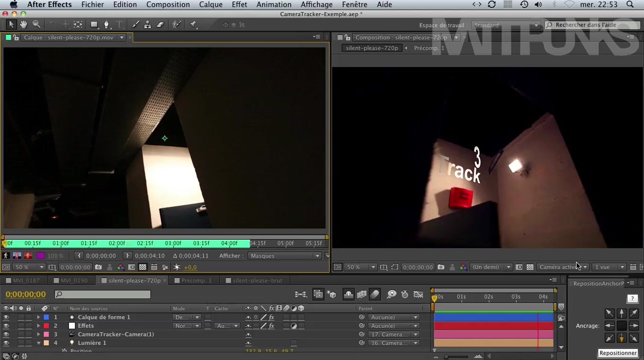Select the Pen tool in the toolbar

click(x=107, y=25)
